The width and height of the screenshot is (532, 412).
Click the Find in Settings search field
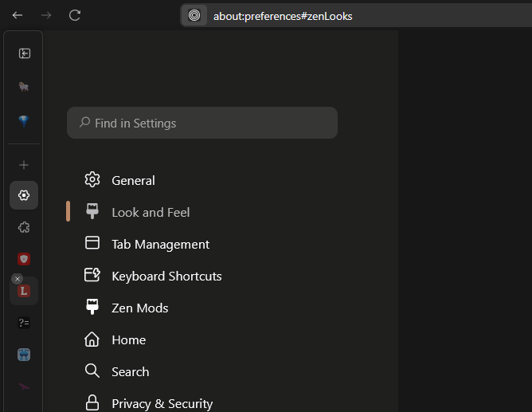[202, 123]
